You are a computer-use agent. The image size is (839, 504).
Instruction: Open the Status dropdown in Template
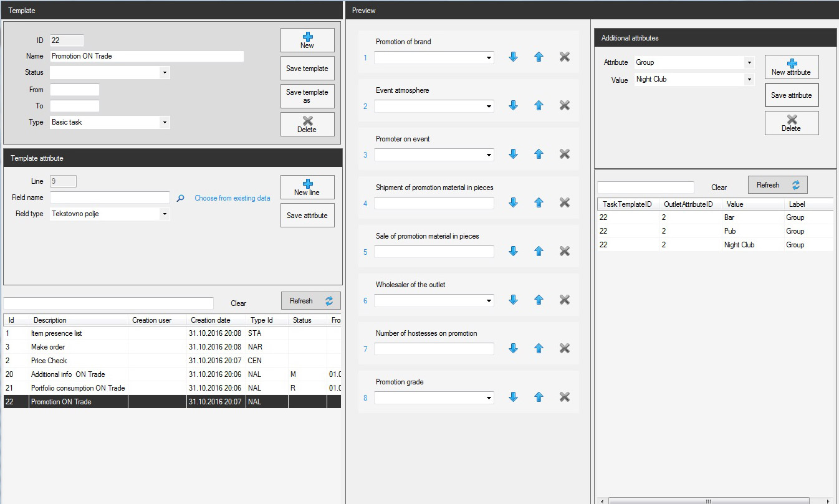(165, 73)
